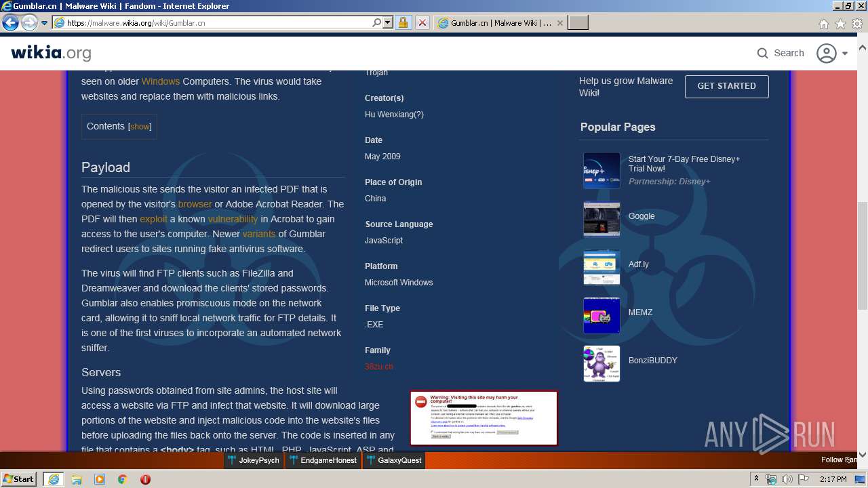Open the Action Center flag icon
The width and height of the screenshot is (868, 488).
804,479
